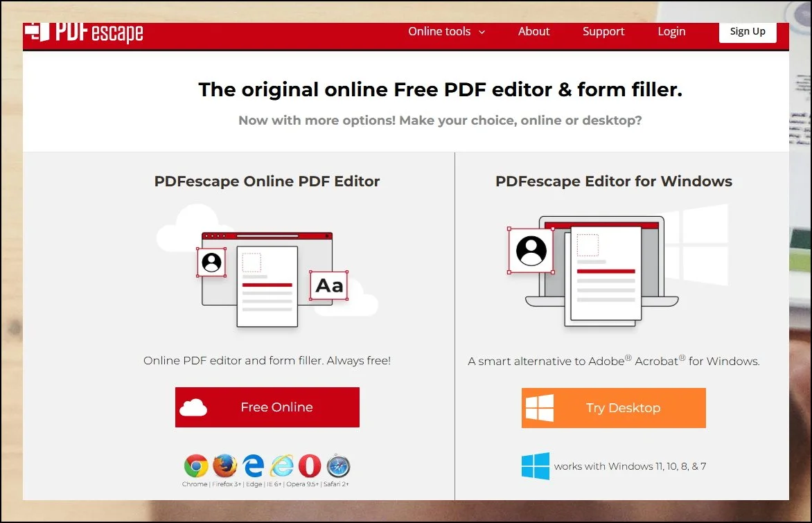The height and width of the screenshot is (523, 812).
Task: Click the Chrome browser icon
Action: coord(196,466)
